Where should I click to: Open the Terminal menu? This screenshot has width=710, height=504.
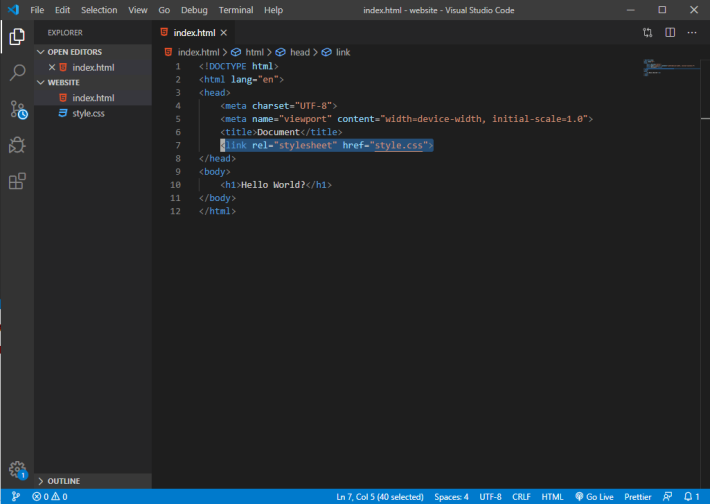click(x=236, y=10)
